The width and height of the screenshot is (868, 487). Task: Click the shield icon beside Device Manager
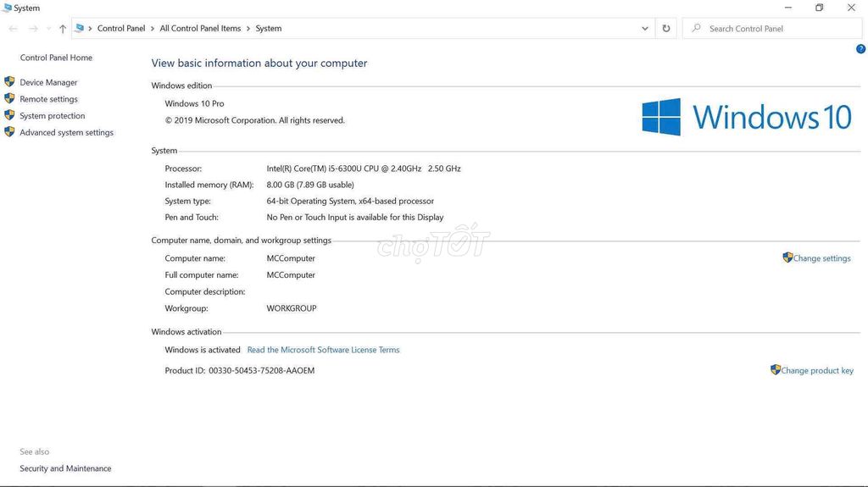click(x=9, y=82)
